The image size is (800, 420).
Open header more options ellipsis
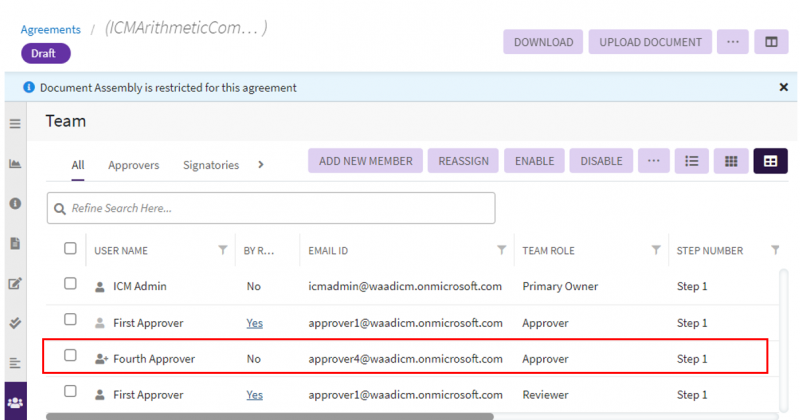pos(733,42)
